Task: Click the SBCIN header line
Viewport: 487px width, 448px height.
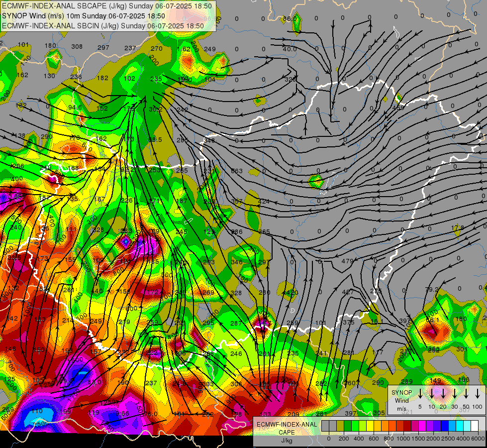Action: click(x=103, y=26)
